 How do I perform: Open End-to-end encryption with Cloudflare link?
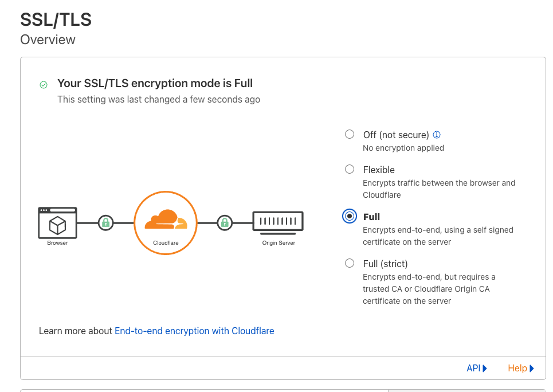pyautogui.click(x=194, y=331)
